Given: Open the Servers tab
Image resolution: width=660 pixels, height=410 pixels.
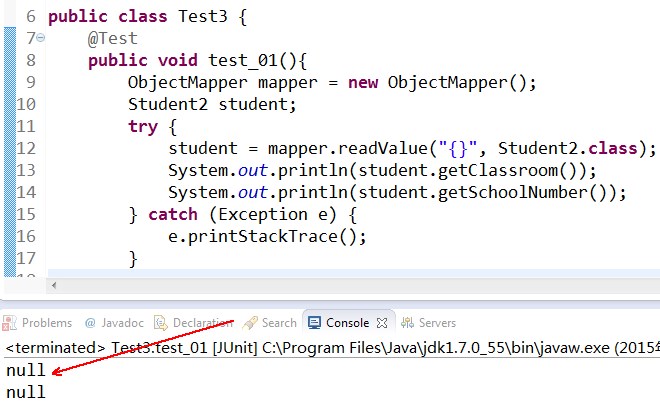Looking at the screenshot, I should 428,323.
